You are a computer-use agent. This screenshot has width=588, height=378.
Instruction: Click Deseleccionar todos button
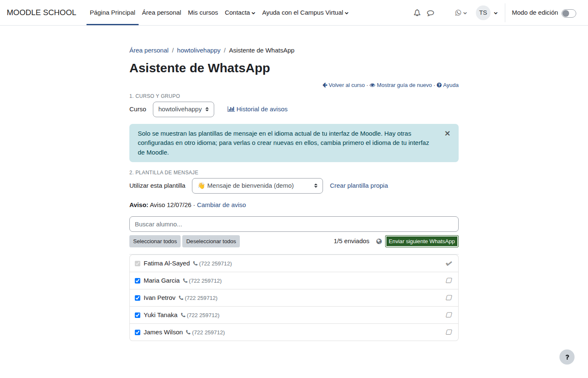click(x=211, y=241)
